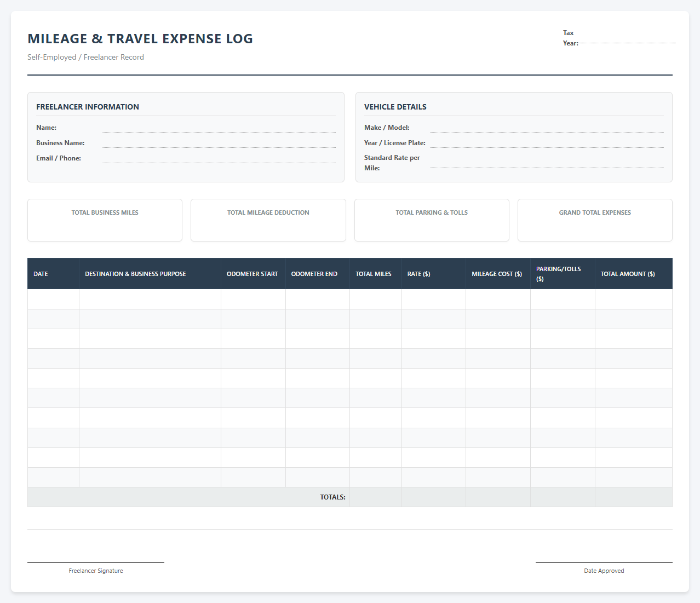Viewport: 700px width, 603px height.
Task: Select the Total Business Miles summary box
Action: (x=105, y=220)
